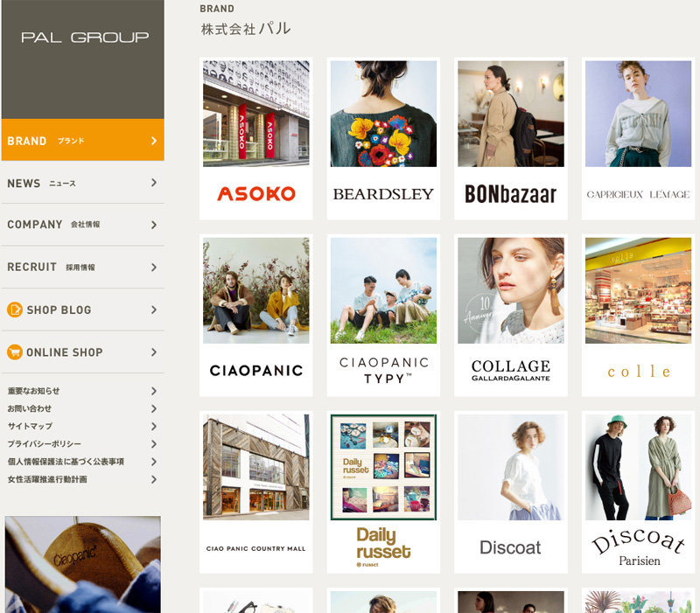Screen dimensions: 700x613
Task: Open the CIAO PANIC COUNTRY MALL building photo
Action: (x=255, y=467)
